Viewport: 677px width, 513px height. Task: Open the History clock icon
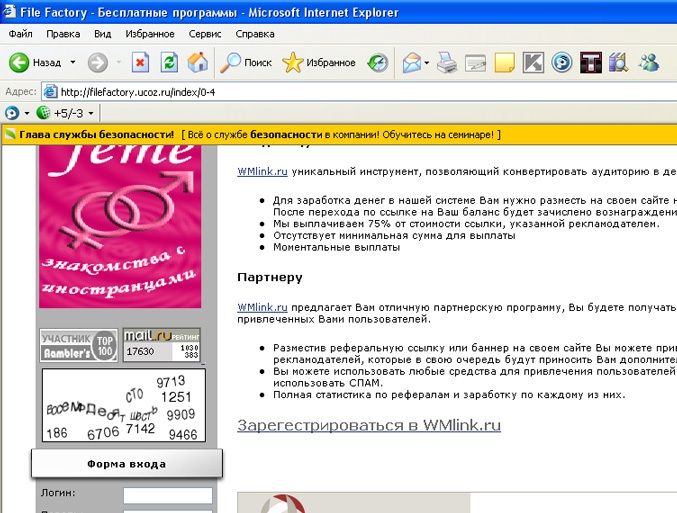pos(378,63)
